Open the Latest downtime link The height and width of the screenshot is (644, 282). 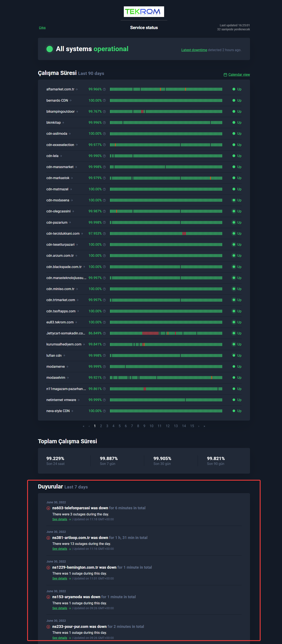coord(194,50)
